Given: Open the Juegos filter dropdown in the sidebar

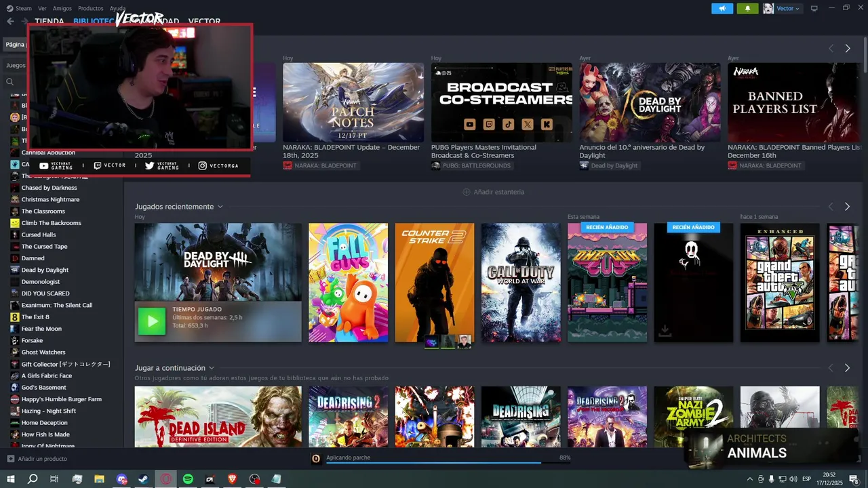Looking at the screenshot, I should 16,66.
